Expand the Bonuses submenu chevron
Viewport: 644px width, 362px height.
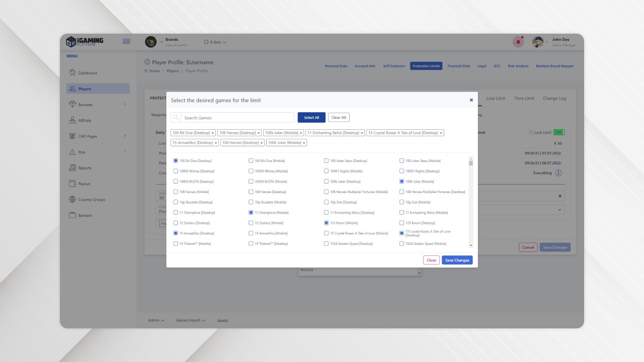[125, 104]
